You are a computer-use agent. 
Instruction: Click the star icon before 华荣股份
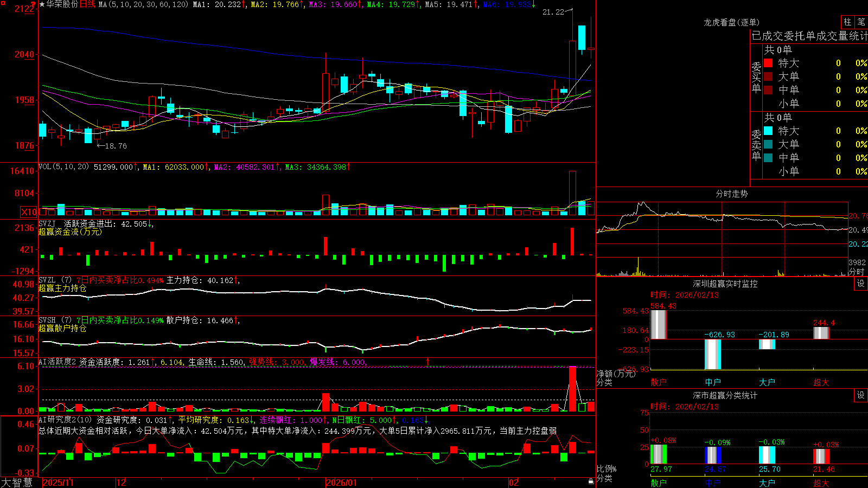tap(42, 4)
